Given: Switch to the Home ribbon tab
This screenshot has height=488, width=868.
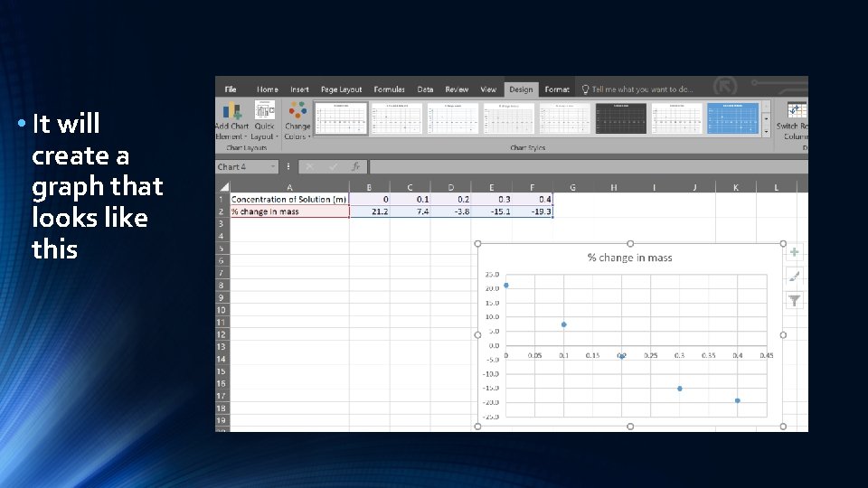Looking at the screenshot, I should click(268, 89).
